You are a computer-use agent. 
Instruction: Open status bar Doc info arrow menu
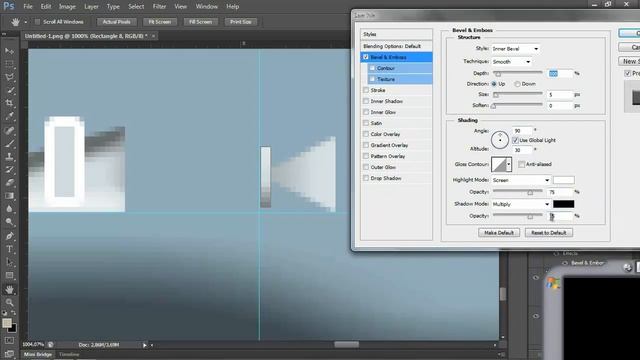pyautogui.click(x=144, y=345)
